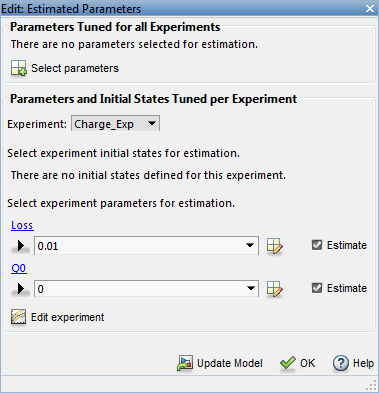
Task: Click the Select parameters table icon
Action: coord(19,68)
